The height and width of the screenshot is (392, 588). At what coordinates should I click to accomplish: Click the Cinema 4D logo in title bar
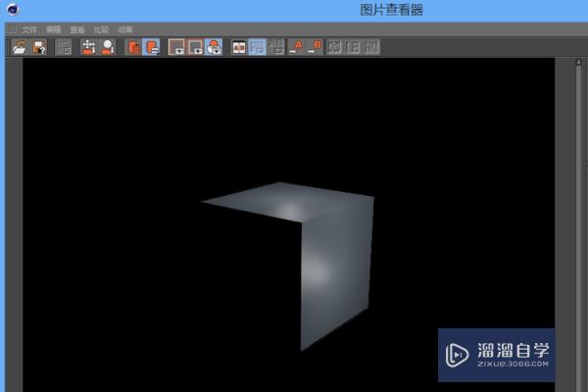tap(13, 9)
